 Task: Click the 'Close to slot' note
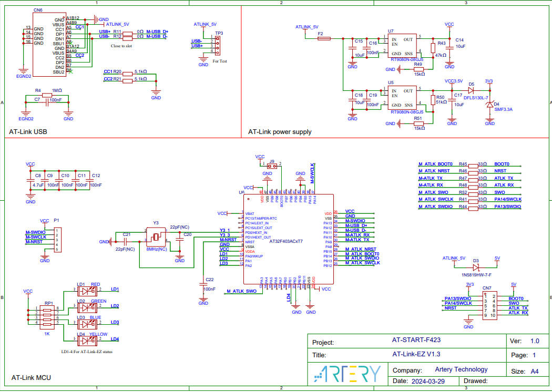[x=121, y=46]
